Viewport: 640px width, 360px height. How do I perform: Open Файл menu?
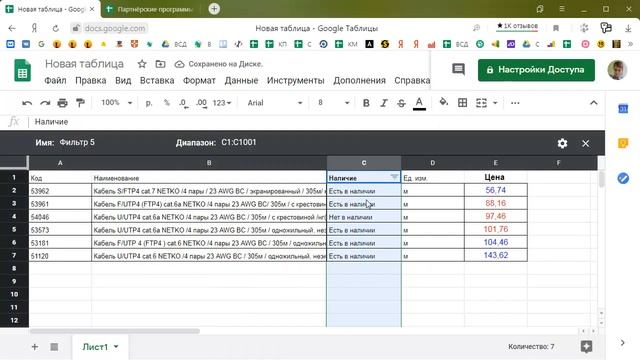click(55, 80)
